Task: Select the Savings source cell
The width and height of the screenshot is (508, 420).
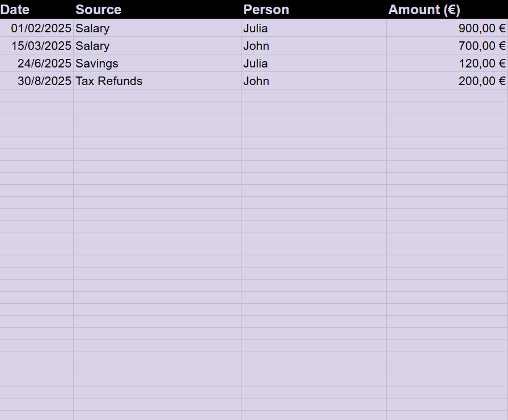Action: point(97,63)
